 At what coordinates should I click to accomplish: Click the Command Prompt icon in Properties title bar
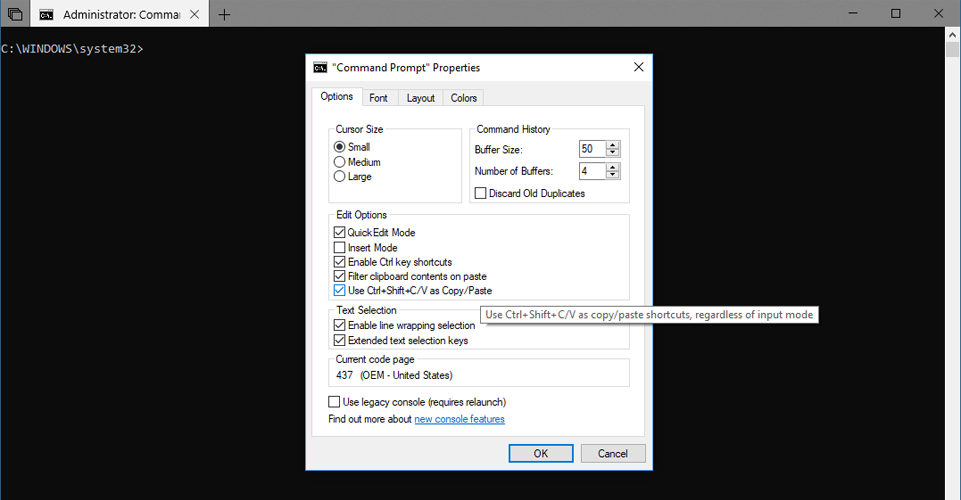point(320,67)
